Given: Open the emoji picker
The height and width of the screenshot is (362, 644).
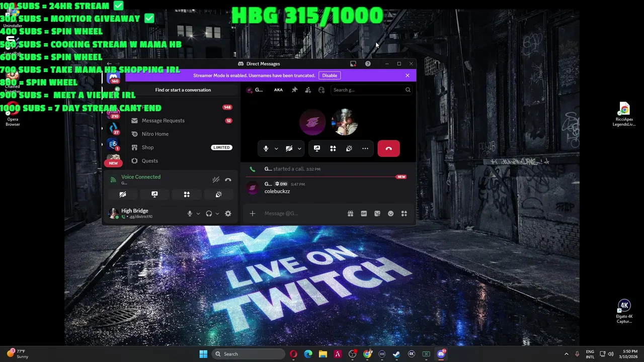Looking at the screenshot, I should click(390, 214).
